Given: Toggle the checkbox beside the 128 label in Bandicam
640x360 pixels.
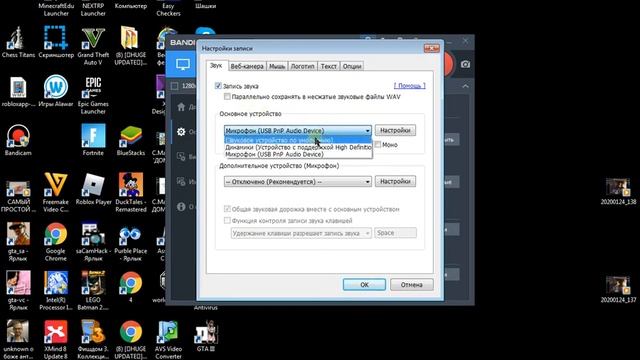Looking at the screenshot, I should click(x=174, y=86).
